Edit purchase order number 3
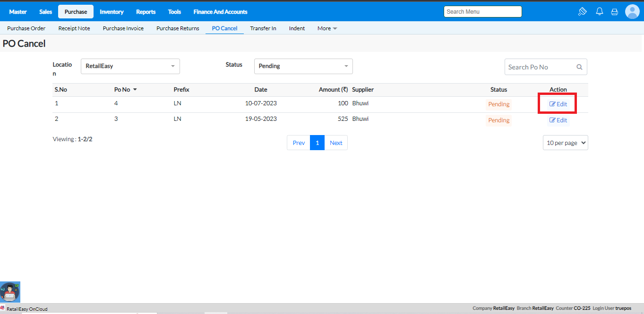 [x=558, y=120]
